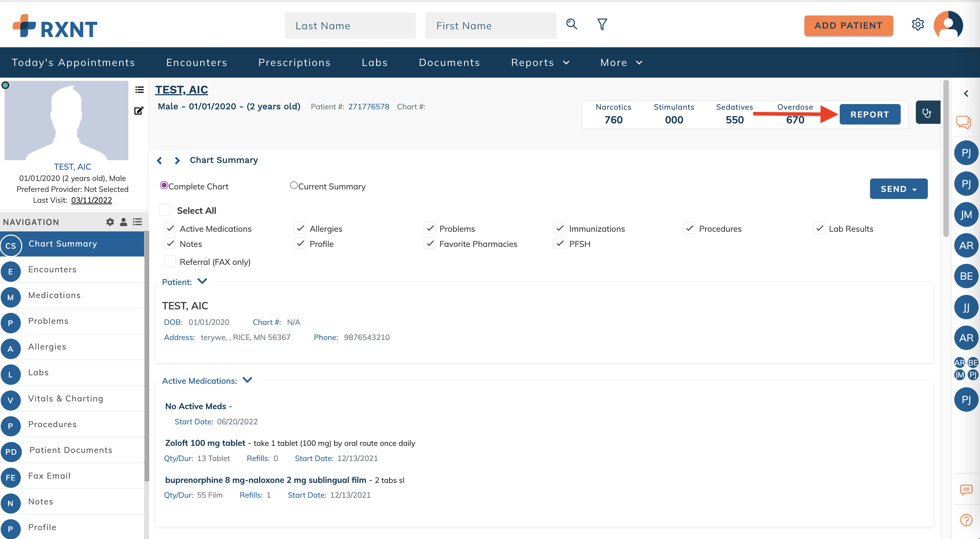Click the blue REPORT button
The height and width of the screenshot is (539, 980).
[x=870, y=114]
